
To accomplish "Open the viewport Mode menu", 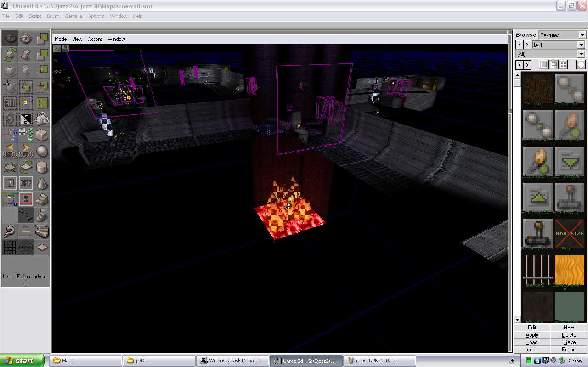I will (61, 39).
